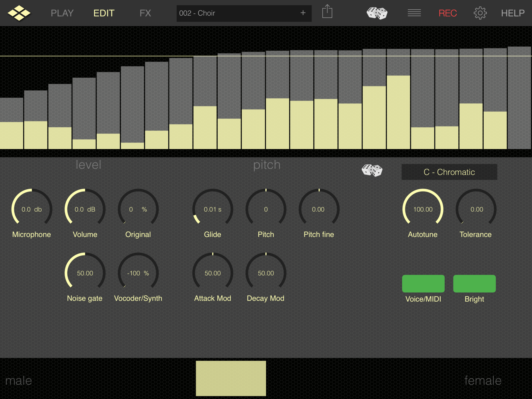The image size is (532, 399).
Task: Click the tallest yellow band in spectrum
Action: (398, 112)
